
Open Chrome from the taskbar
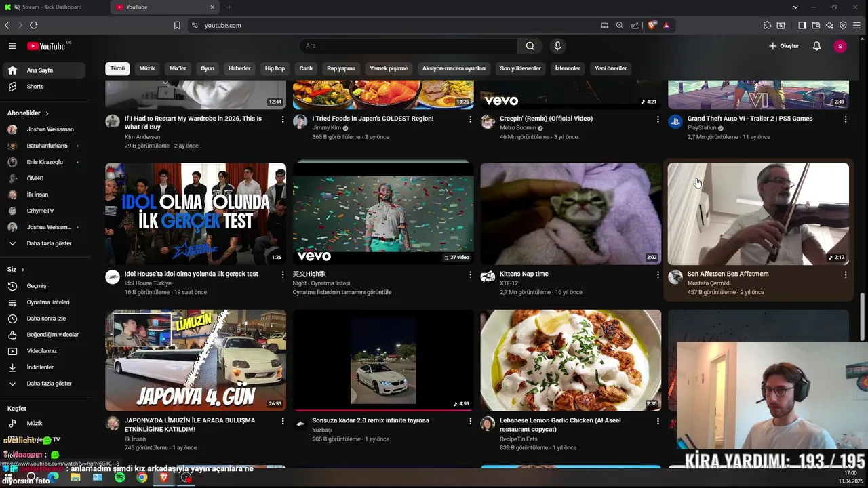pos(141,477)
